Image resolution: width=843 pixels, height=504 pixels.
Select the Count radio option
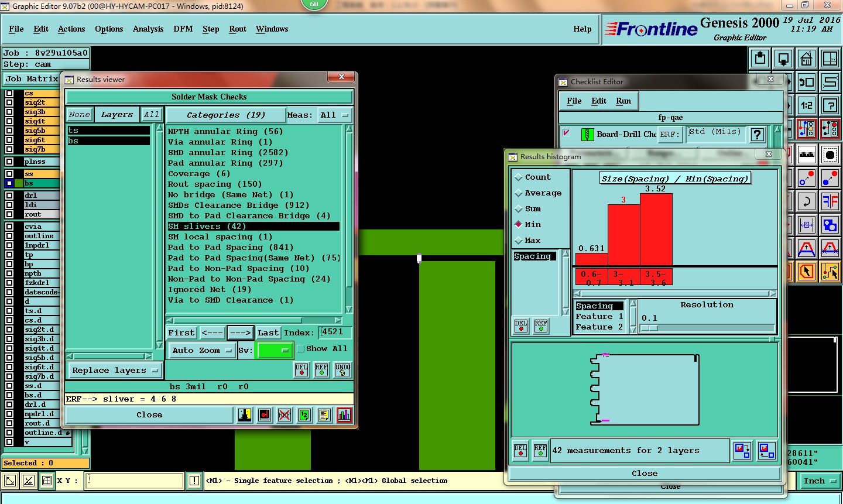pos(519,177)
